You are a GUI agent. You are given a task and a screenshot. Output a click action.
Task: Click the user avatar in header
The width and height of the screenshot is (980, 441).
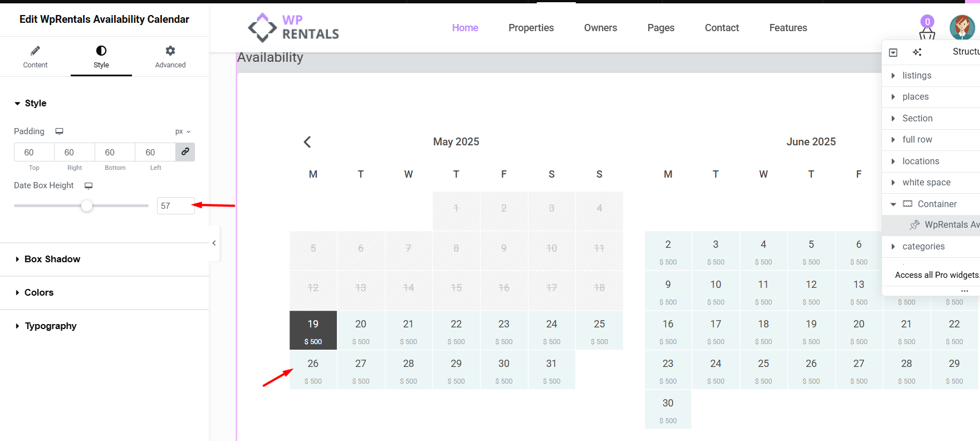click(x=962, y=27)
